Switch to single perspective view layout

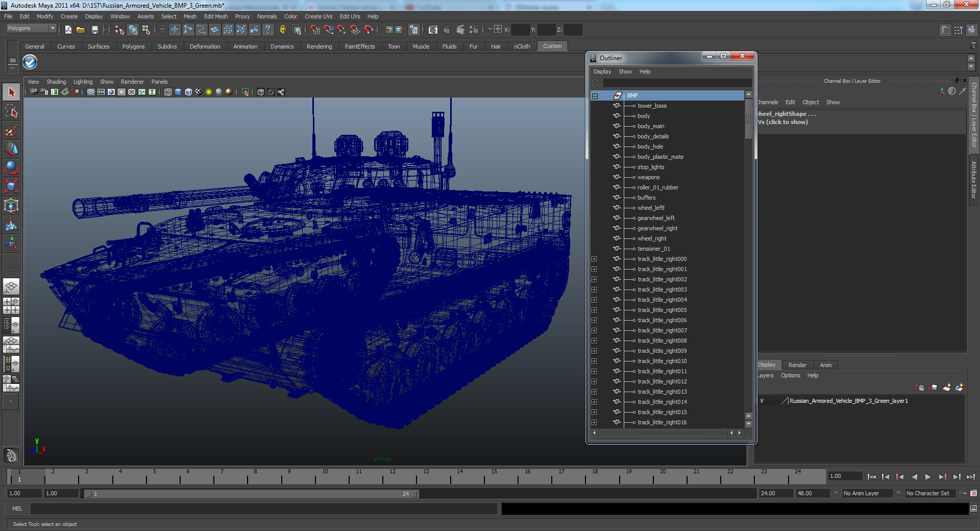click(x=11, y=286)
